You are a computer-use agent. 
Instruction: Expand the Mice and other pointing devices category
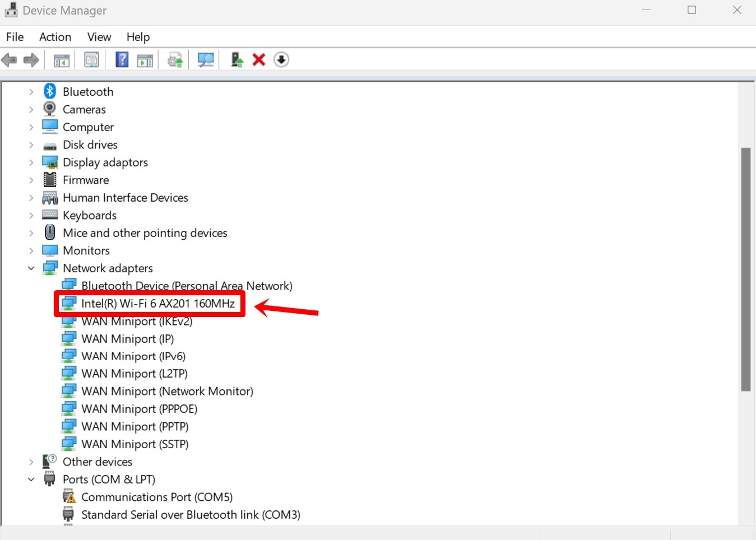[31, 233]
